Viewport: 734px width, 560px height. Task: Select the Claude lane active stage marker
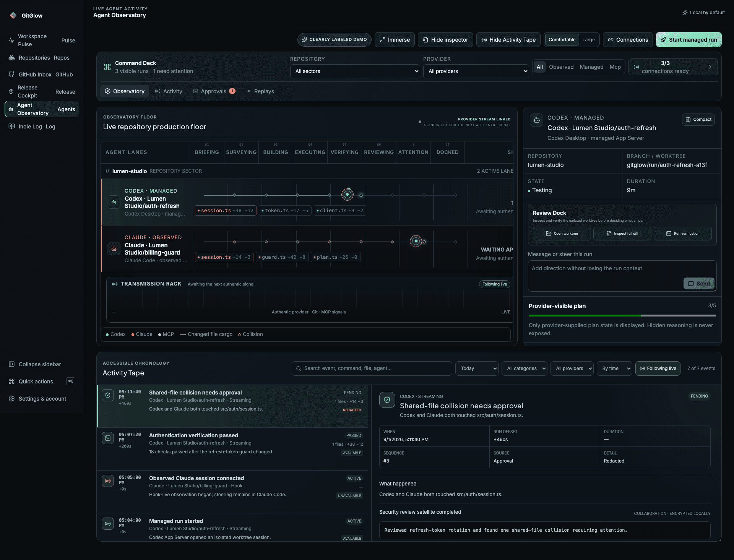pyautogui.click(x=416, y=241)
